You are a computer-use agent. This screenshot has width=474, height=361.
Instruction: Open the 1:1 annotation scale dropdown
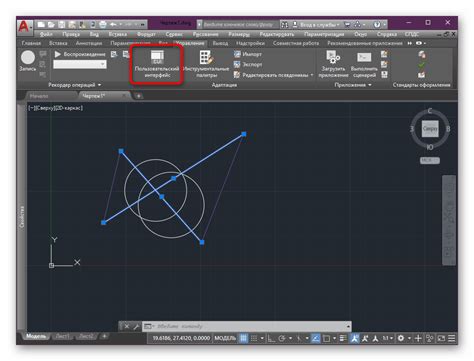[x=388, y=338]
